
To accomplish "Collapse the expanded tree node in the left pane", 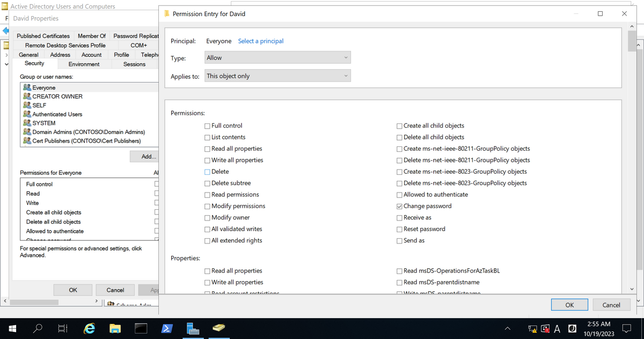I will pos(6,64).
